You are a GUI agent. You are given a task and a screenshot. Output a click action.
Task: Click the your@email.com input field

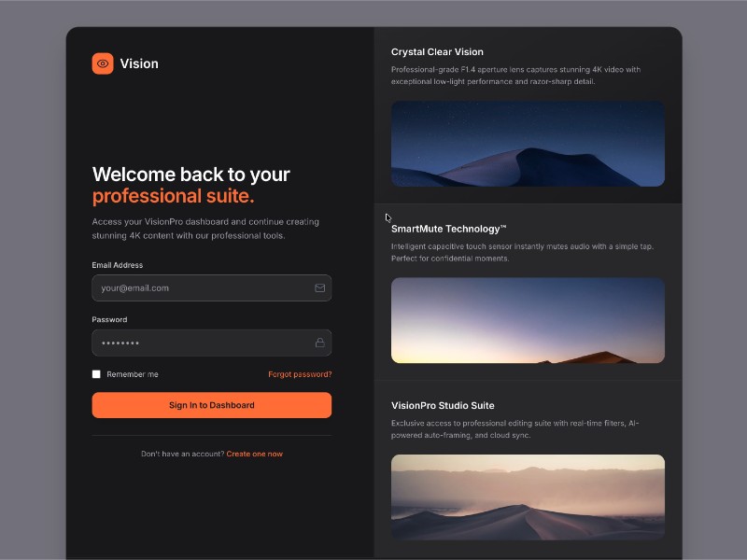[x=187, y=288]
